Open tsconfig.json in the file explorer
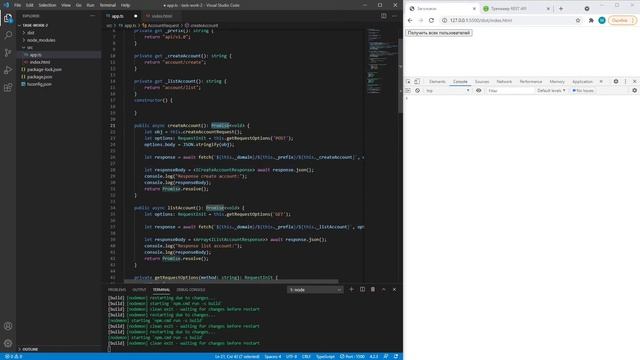Image resolution: width=640 pixels, height=360 pixels. 39,84
